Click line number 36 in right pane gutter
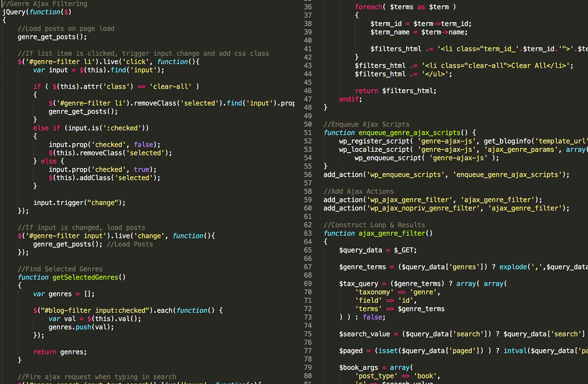588x384 pixels. tap(308, 7)
